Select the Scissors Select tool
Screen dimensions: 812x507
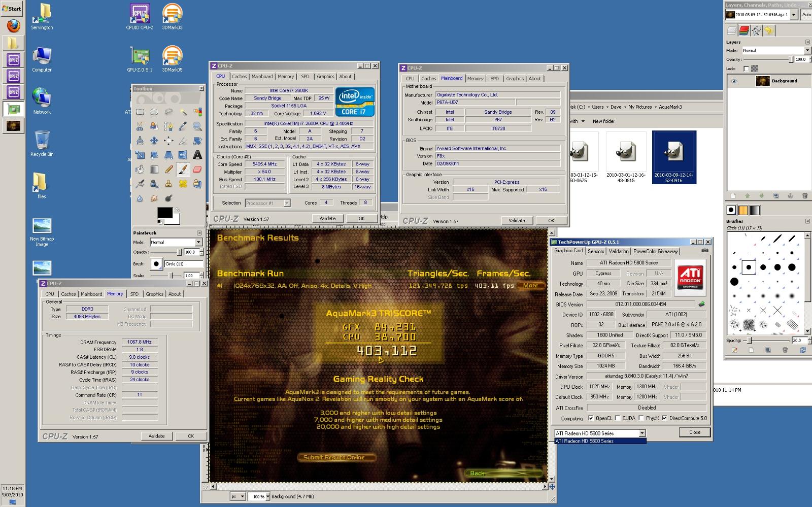pyautogui.click(x=140, y=126)
